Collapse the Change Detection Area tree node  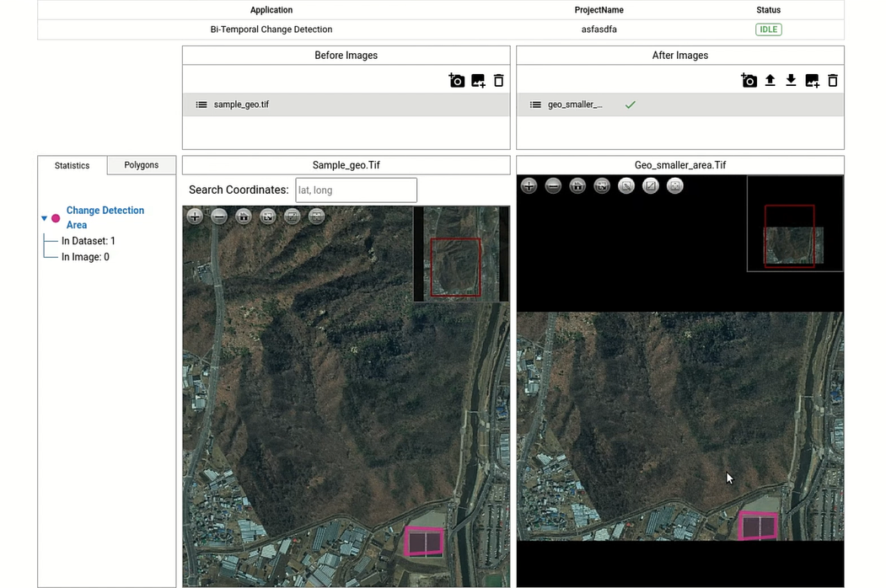(45, 217)
